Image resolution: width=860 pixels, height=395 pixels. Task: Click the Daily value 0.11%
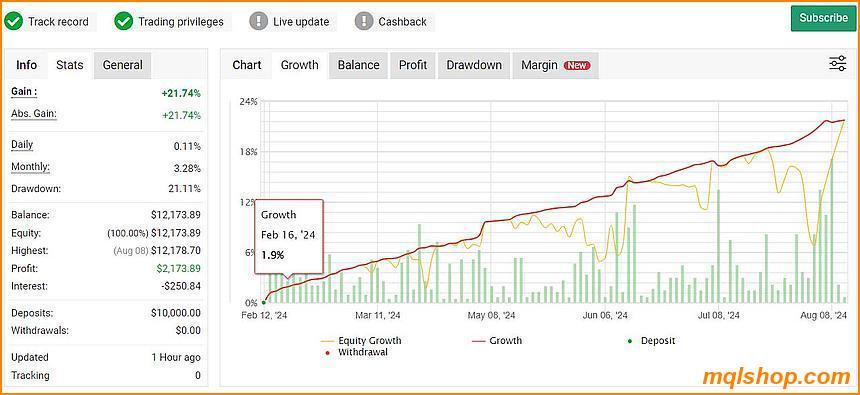(x=186, y=146)
